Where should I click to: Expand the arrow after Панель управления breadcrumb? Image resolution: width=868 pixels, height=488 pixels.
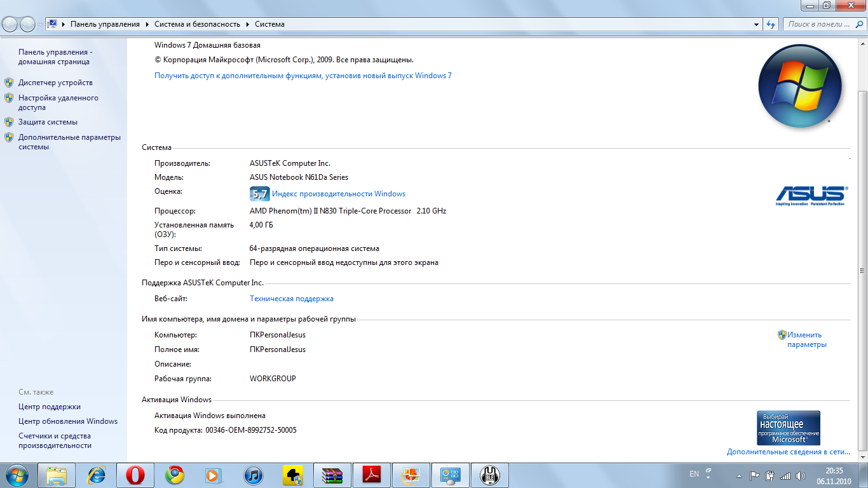click(147, 24)
